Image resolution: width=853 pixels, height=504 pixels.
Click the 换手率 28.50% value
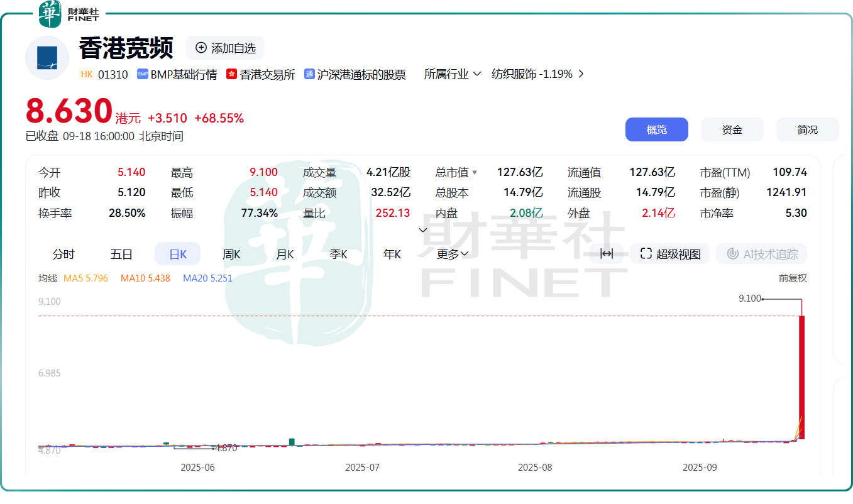[x=127, y=213]
